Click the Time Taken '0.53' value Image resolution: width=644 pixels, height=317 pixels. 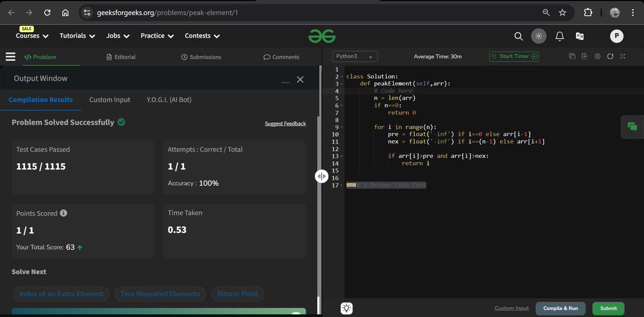[x=177, y=230]
